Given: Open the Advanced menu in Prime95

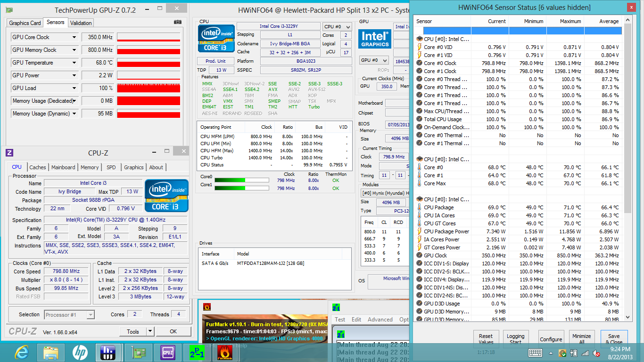Looking at the screenshot, I should (380, 320).
